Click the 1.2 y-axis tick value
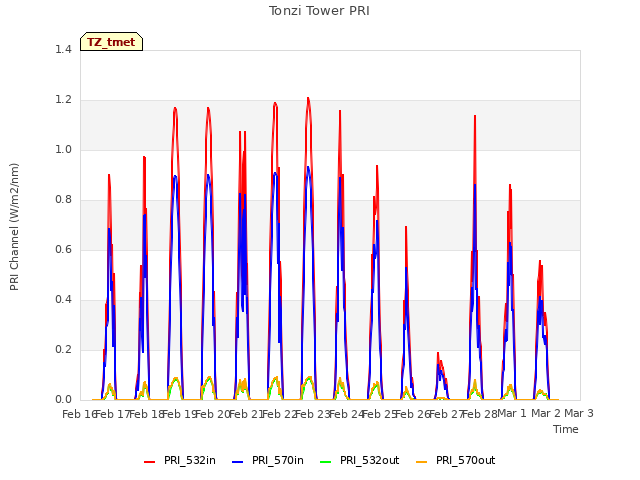Viewport: 640px width, 480px height. 63,100
